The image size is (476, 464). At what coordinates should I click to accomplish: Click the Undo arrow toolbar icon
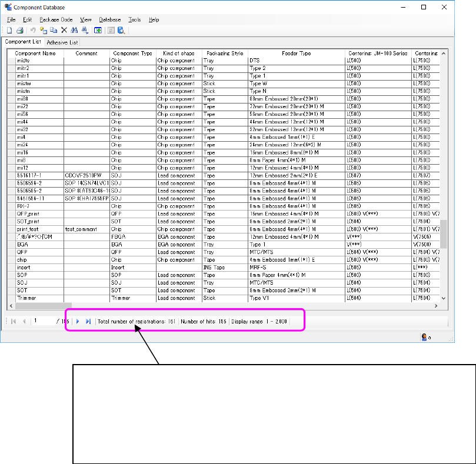coord(34,30)
